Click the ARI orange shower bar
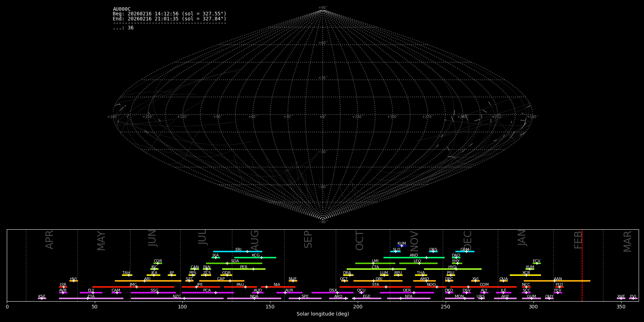 (148, 281)
